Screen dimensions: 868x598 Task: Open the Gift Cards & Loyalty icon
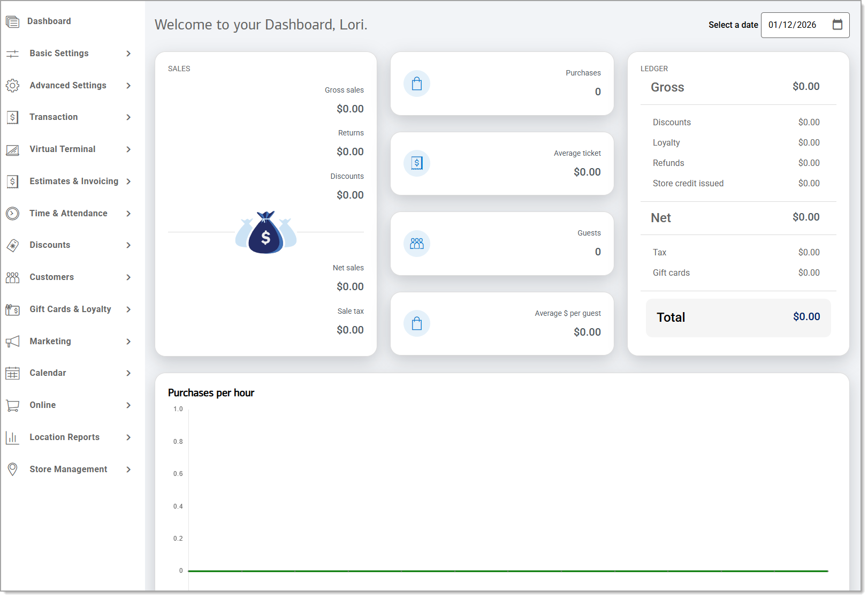(12, 309)
